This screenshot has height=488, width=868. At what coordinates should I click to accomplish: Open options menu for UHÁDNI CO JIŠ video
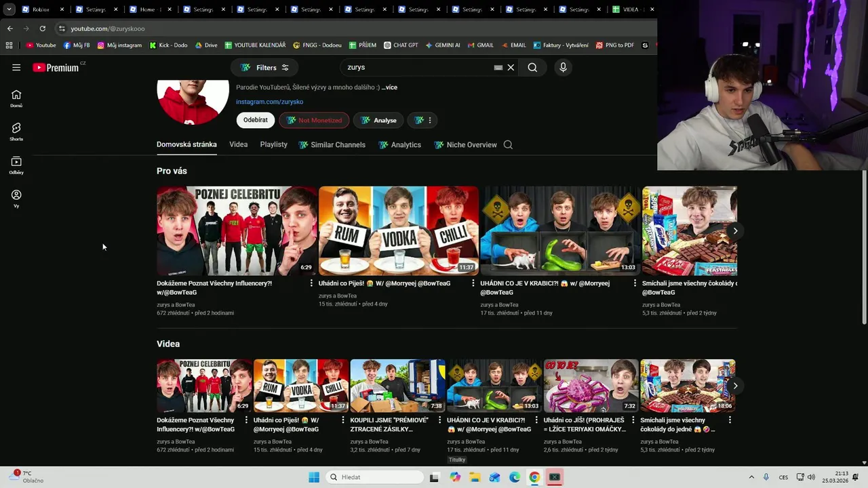point(633,420)
